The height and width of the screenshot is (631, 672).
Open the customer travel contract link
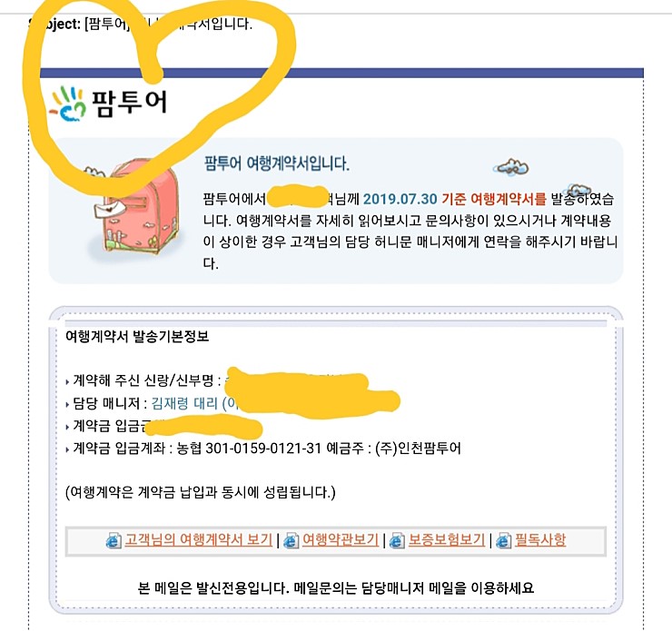(199, 540)
